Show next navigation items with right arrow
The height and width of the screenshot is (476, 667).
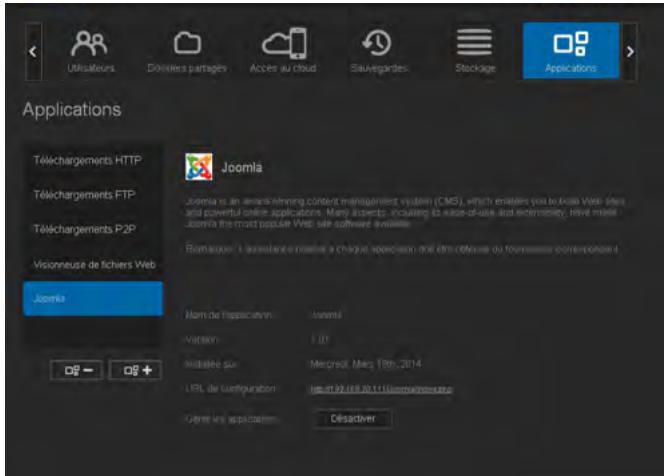[630, 51]
